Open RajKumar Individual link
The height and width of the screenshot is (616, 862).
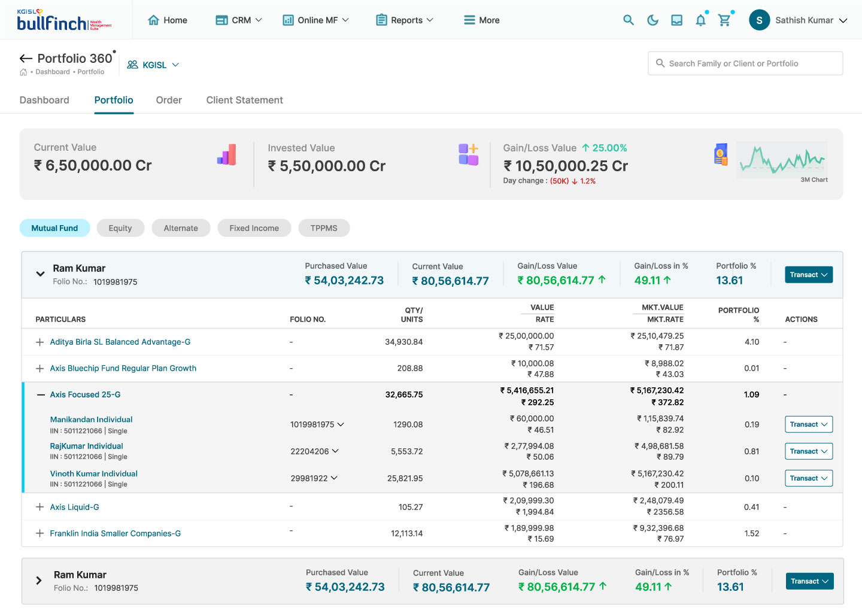[x=87, y=446]
